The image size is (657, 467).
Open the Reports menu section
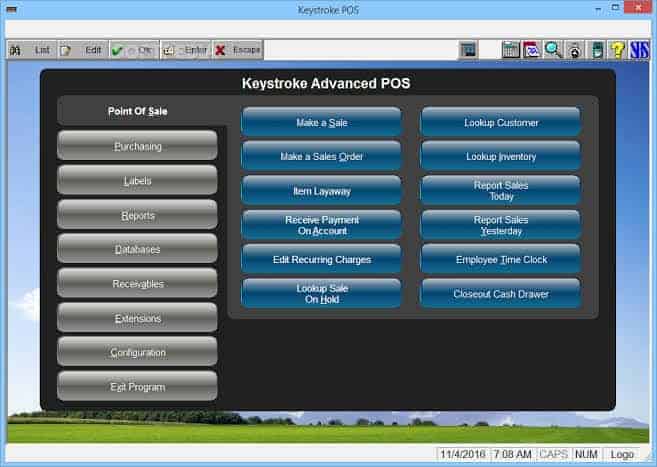point(137,215)
